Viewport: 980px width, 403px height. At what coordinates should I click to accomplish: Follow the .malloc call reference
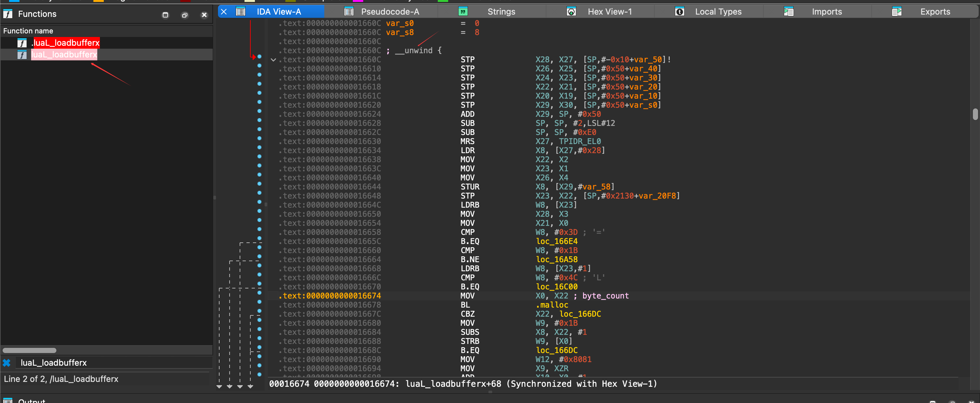552,305
